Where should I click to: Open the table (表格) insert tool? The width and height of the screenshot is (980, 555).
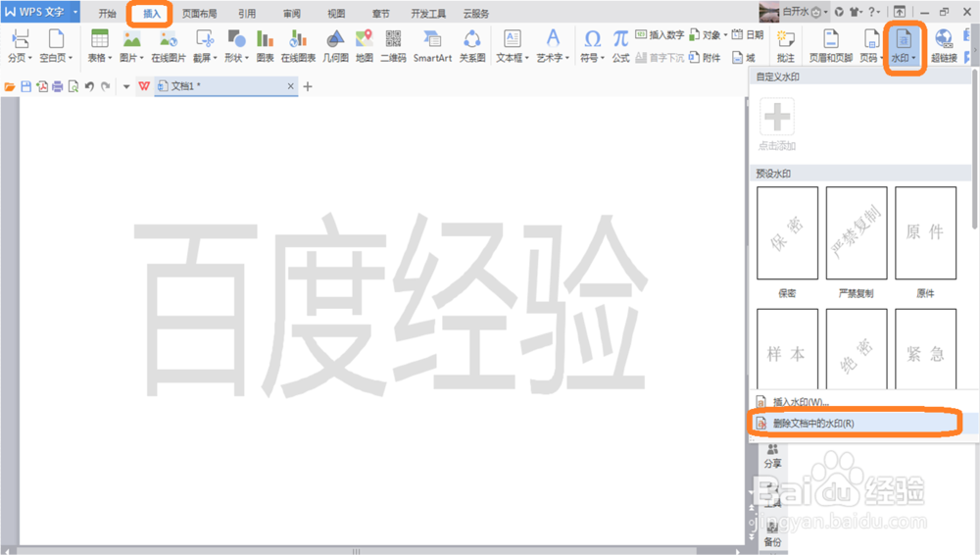click(99, 46)
